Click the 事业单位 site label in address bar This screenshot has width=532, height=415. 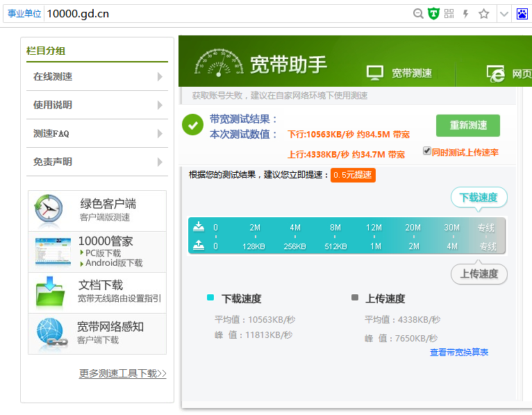24,14
